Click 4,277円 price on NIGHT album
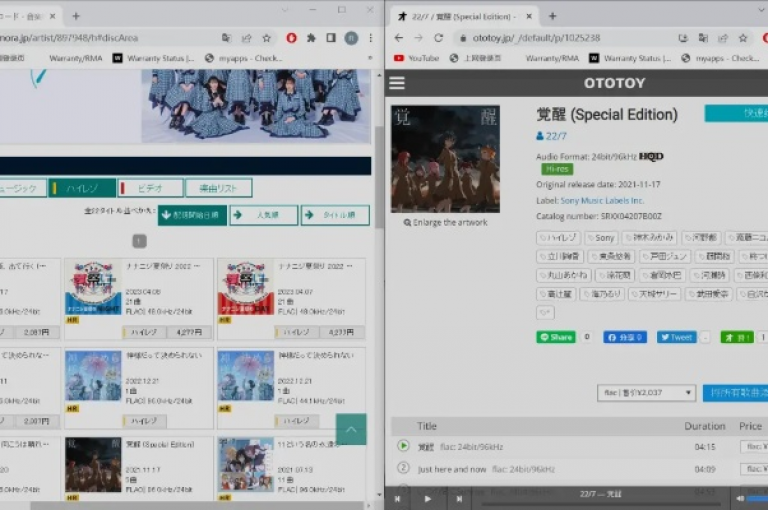 [x=190, y=332]
